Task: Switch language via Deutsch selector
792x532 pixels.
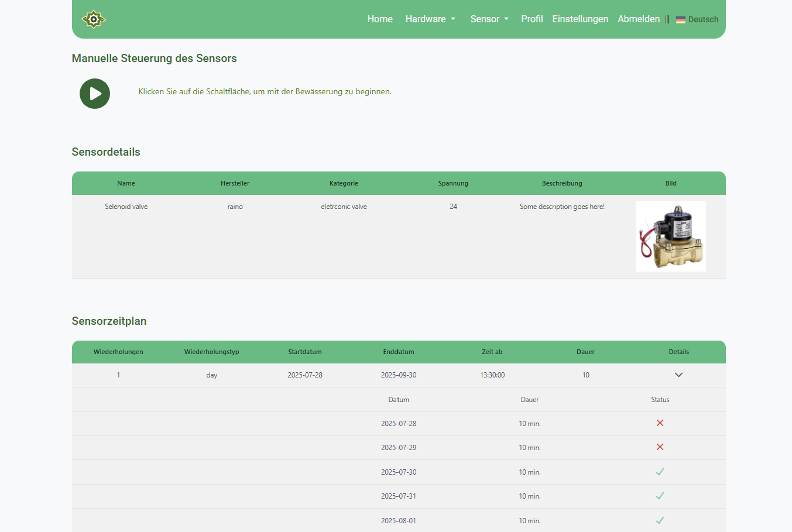Action: pyautogui.click(x=702, y=19)
